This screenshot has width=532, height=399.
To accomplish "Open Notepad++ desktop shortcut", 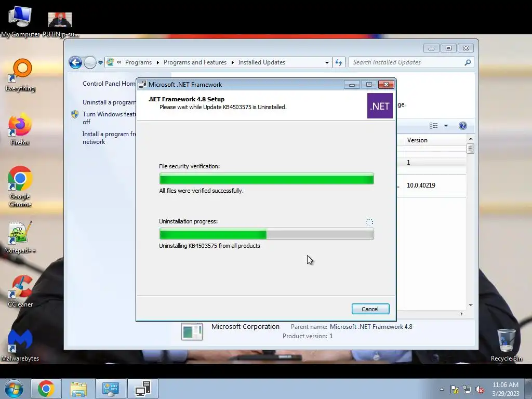I will pyautogui.click(x=20, y=237).
